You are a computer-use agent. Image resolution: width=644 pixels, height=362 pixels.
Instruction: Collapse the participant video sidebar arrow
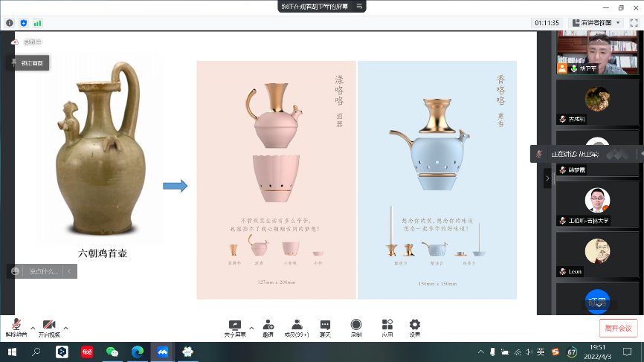(x=547, y=178)
